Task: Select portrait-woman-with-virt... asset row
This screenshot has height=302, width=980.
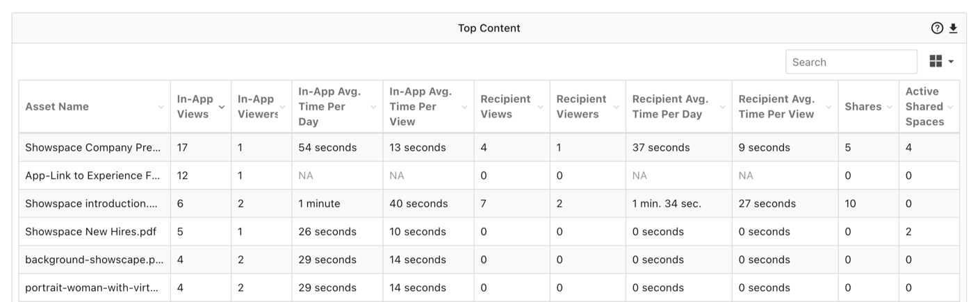Action: [x=489, y=287]
